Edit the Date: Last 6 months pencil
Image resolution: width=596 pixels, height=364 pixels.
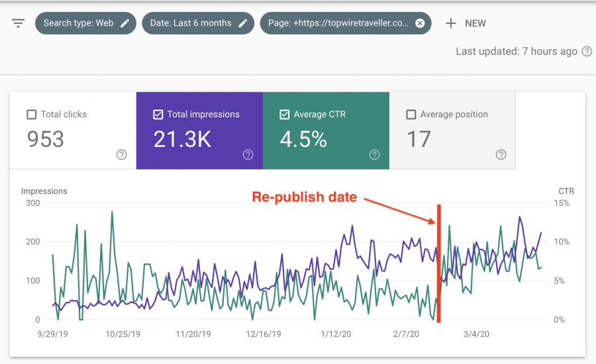(243, 23)
